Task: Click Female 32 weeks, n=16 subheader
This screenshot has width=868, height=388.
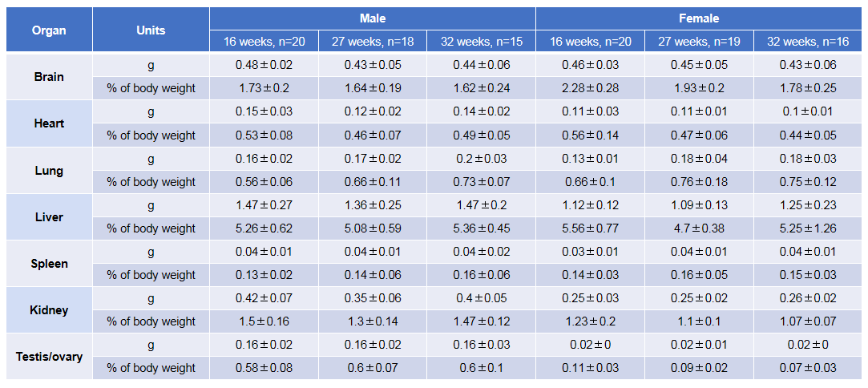Action: pyautogui.click(x=808, y=42)
